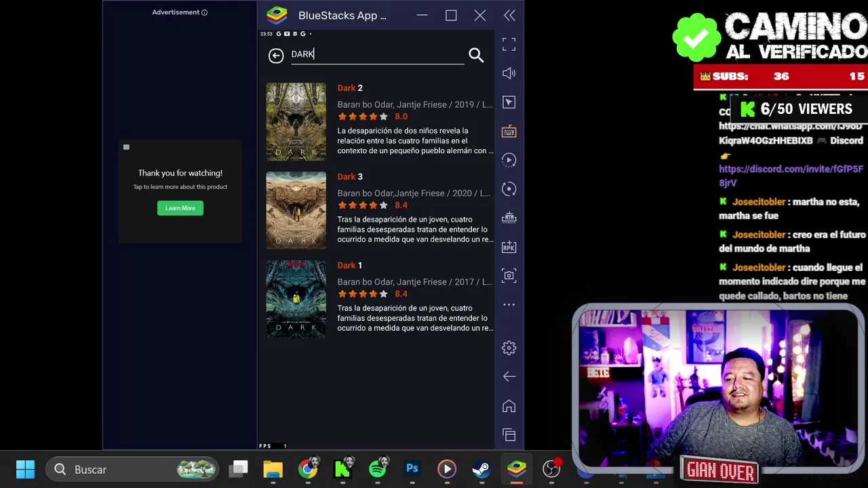This screenshot has width=868, height=488.
Task: Open the BlueStacks macro play icon
Action: click(x=509, y=160)
